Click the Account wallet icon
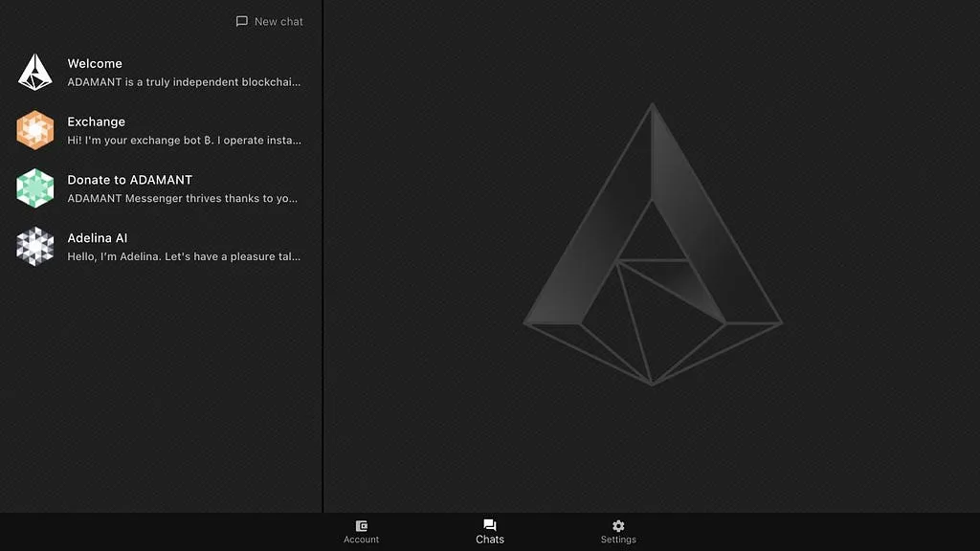The image size is (980, 551). click(361, 525)
